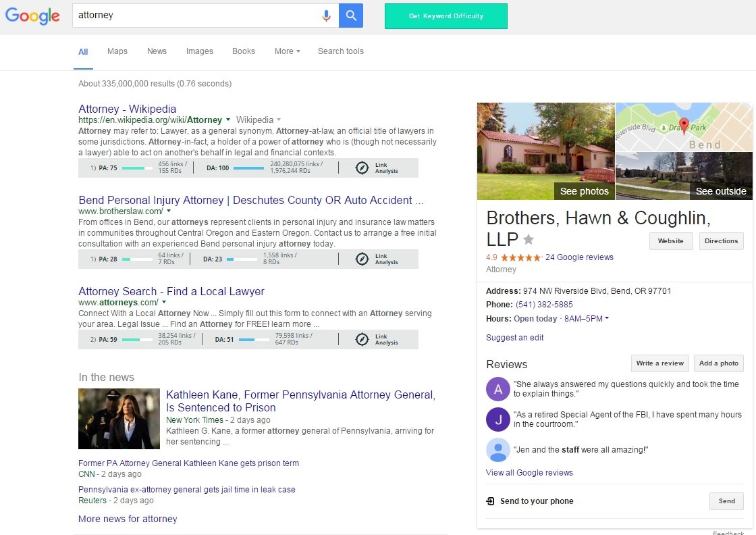756x535 pixels.
Task: Switch to the Maps tab
Action: click(117, 51)
